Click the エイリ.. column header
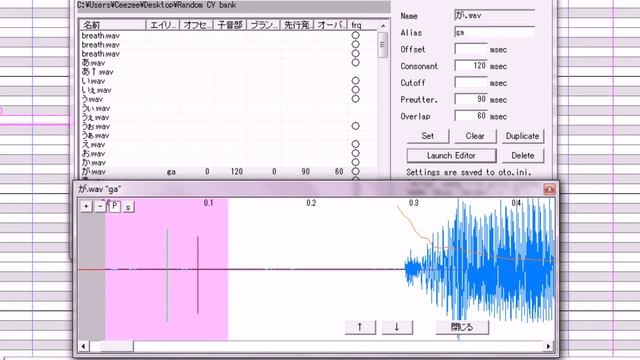This screenshot has height=360, width=640. click(x=163, y=25)
